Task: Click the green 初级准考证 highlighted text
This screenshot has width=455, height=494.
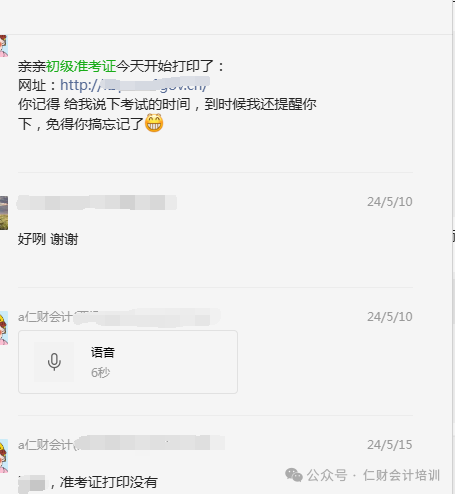Action: point(81,66)
